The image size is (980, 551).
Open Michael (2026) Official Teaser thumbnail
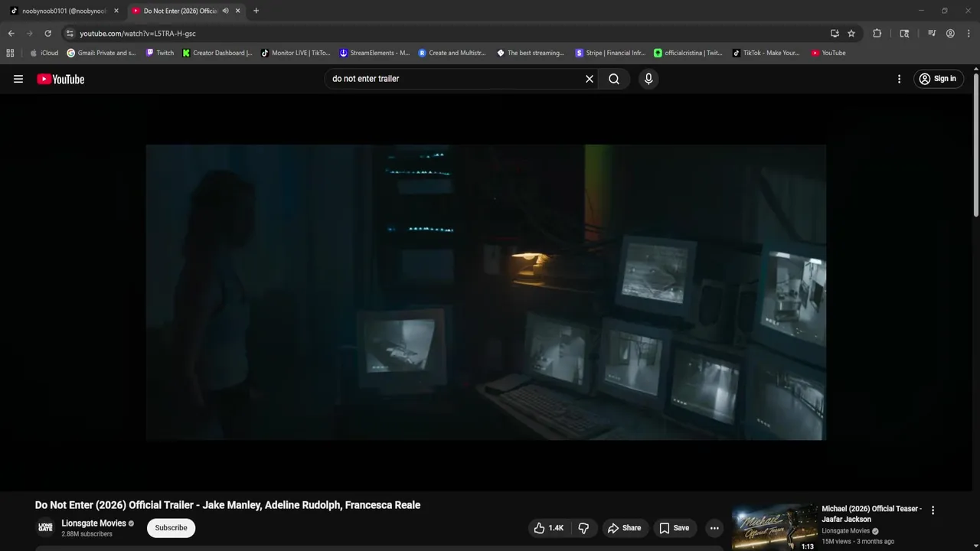coord(774,527)
